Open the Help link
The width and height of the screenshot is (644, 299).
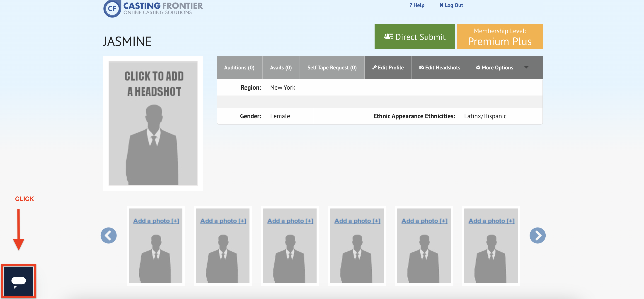(x=417, y=5)
